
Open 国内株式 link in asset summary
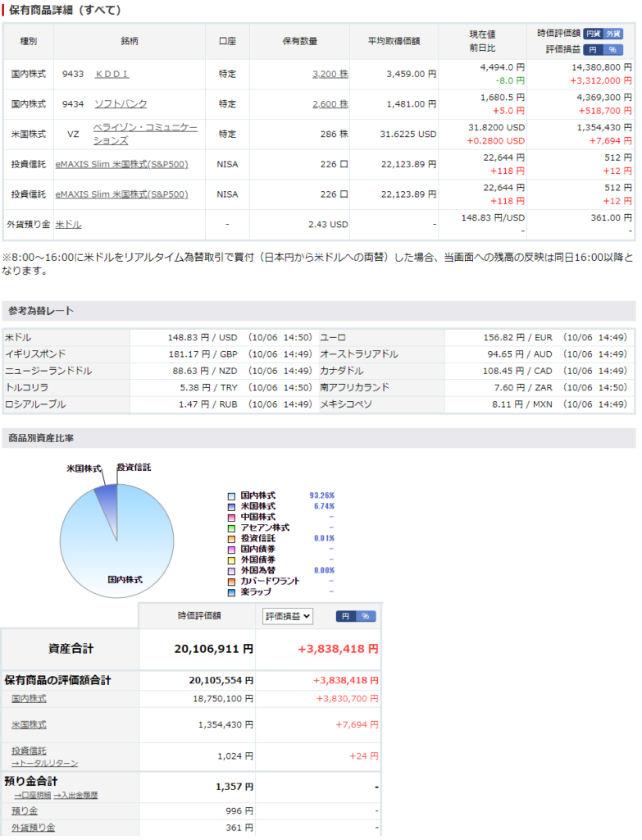click(29, 698)
